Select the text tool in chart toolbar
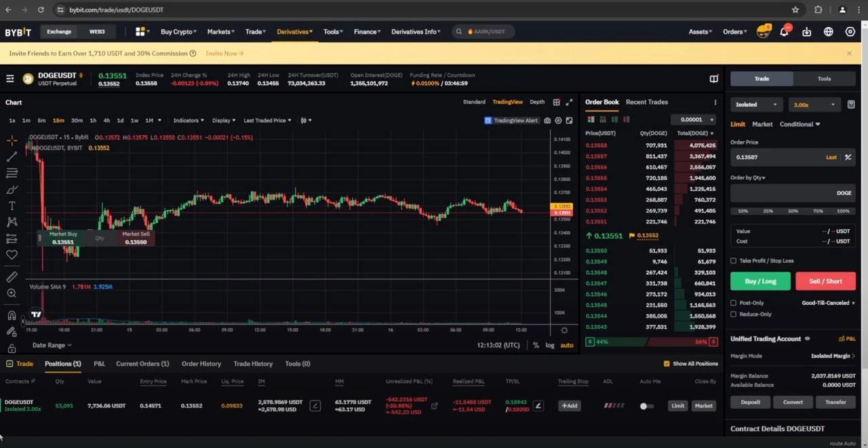 pyautogui.click(x=12, y=206)
